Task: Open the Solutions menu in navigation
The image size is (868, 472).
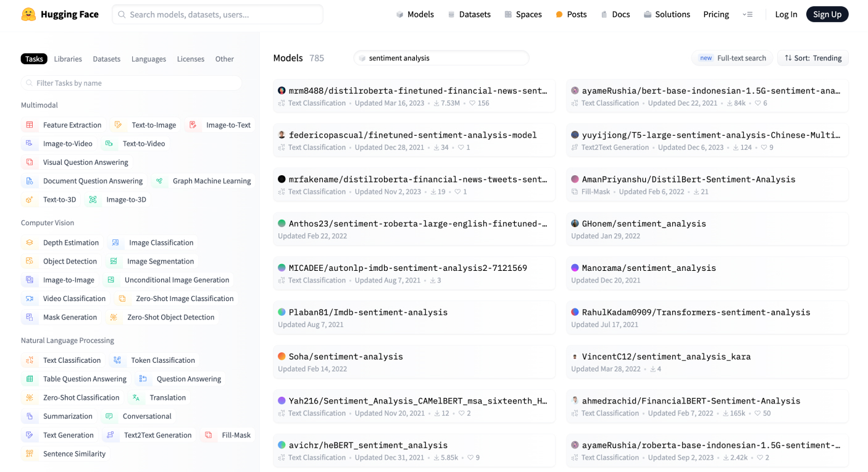Action: pos(666,14)
